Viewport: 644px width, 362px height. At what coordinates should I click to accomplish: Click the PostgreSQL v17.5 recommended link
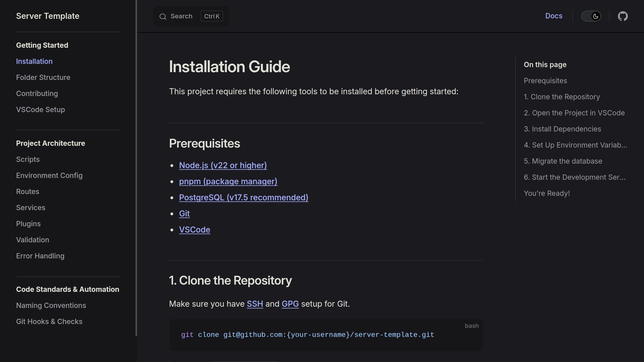pos(244,198)
